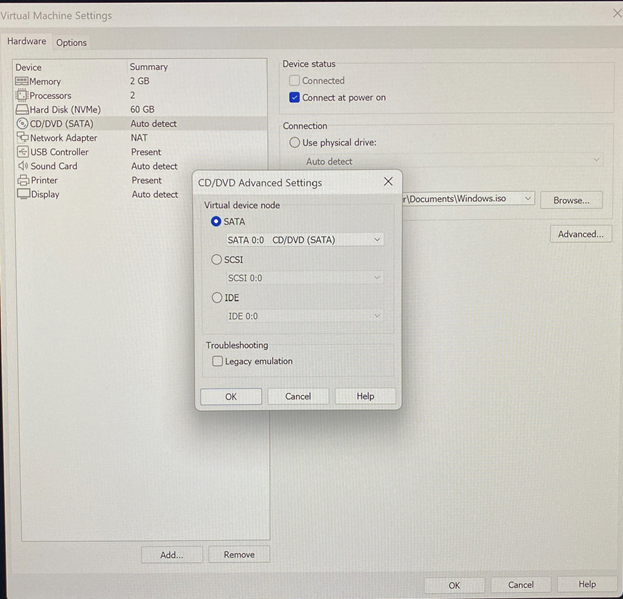Screen dimensions: 623x599
Task: Click Browse to pick ISO file
Action: point(571,200)
